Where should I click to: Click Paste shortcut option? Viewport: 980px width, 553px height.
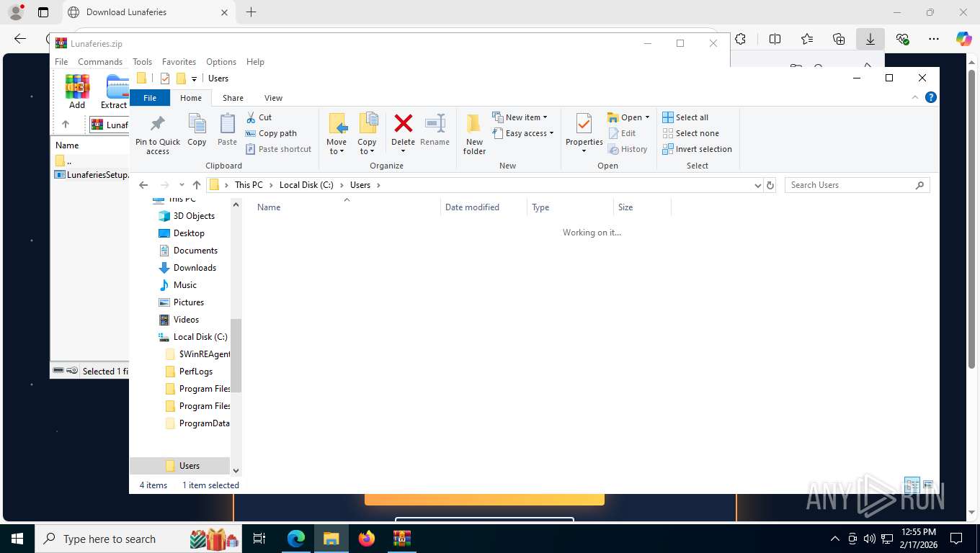tap(278, 149)
